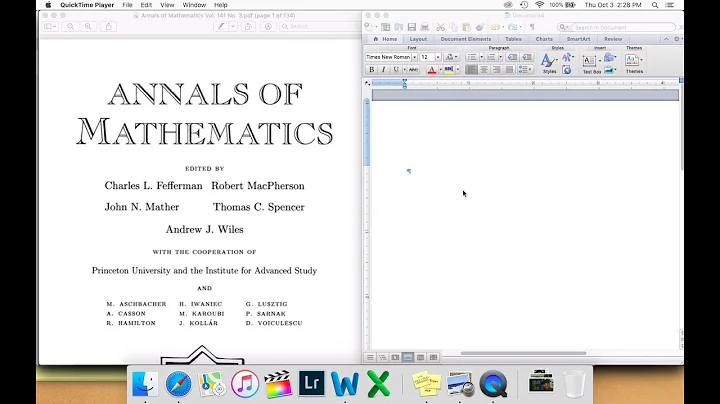This screenshot has width=720, height=404.
Task: Click the Format Painter brush icon
Action: 479,27
